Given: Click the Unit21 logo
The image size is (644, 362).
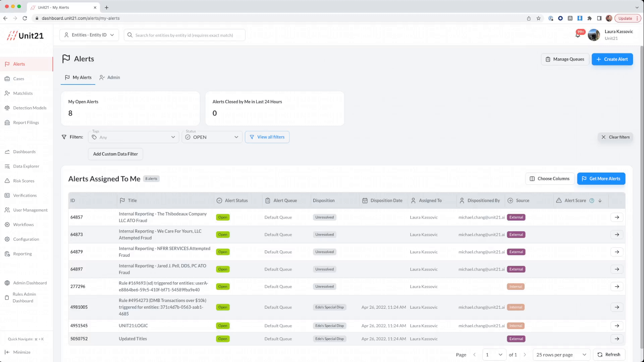Looking at the screenshot, I should point(25,36).
